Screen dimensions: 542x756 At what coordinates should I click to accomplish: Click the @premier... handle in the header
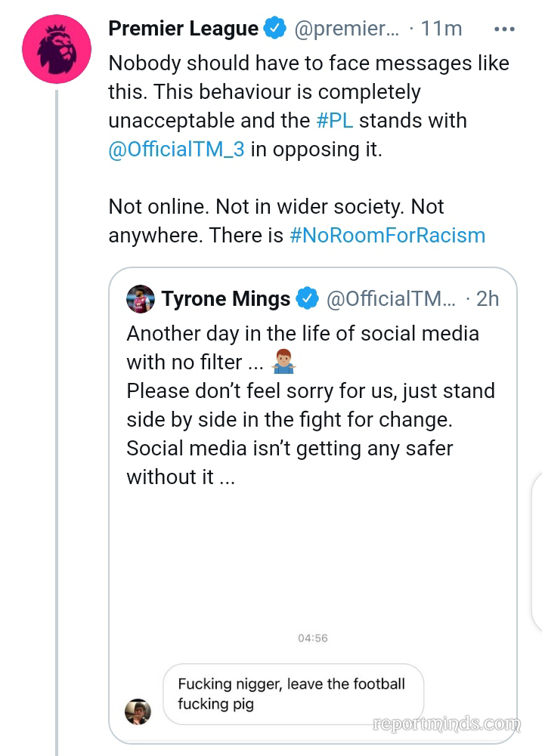click(x=345, y=29)
